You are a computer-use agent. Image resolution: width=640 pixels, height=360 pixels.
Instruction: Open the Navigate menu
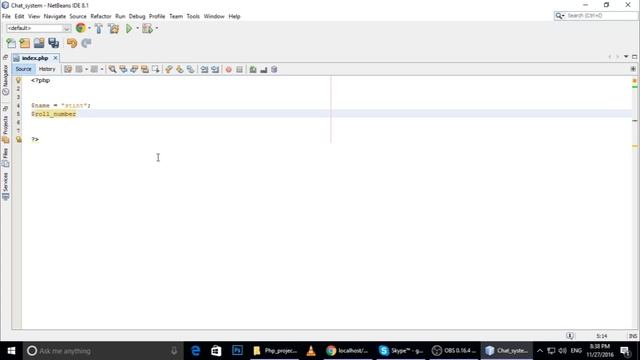(55, 16)
